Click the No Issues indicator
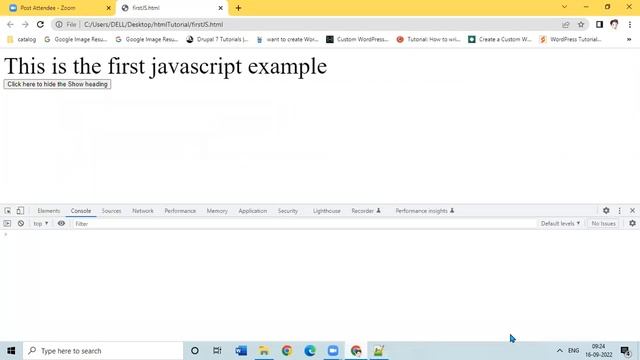The width and height of the screenshot is (640, 360). (603, 224)
